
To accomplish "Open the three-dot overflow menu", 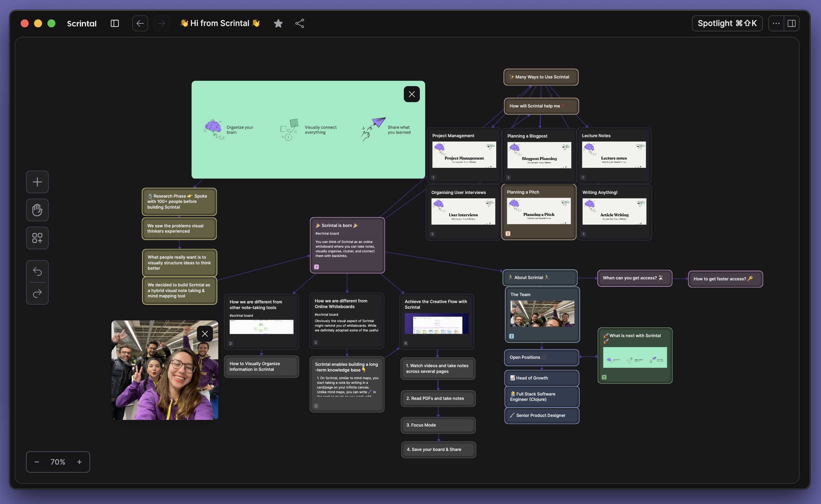I will (x=777, y=23).
